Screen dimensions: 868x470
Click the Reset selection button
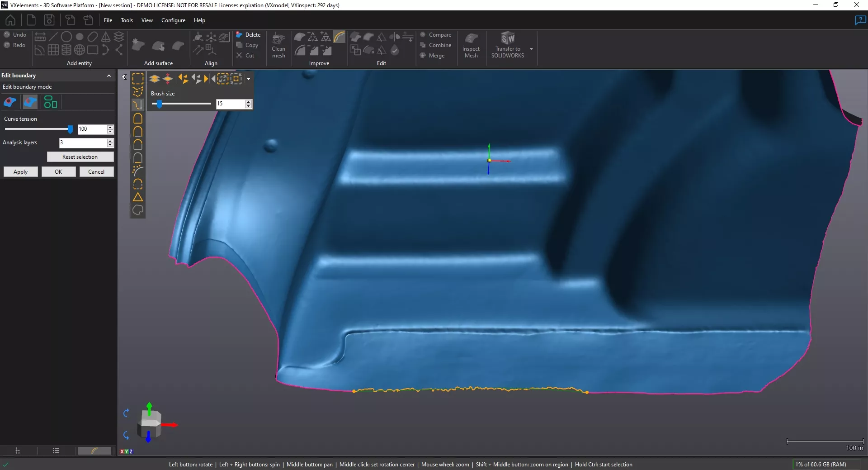point(80,157)
